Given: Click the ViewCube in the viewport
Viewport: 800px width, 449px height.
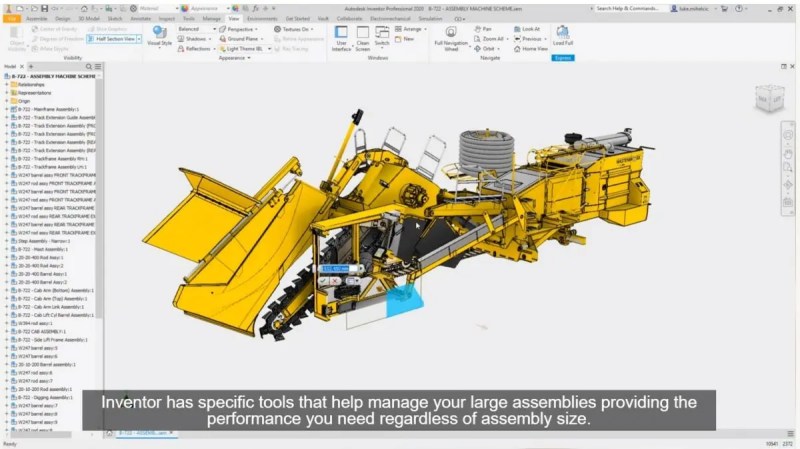Looking at the screenshot, I should pos(770,98).
